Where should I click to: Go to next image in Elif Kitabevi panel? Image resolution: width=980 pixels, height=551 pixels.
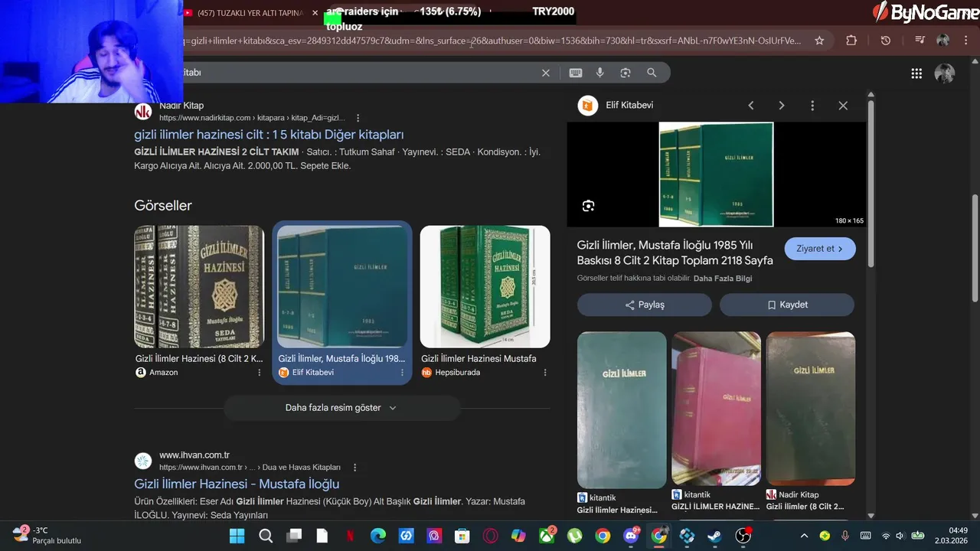pos(782,106)
